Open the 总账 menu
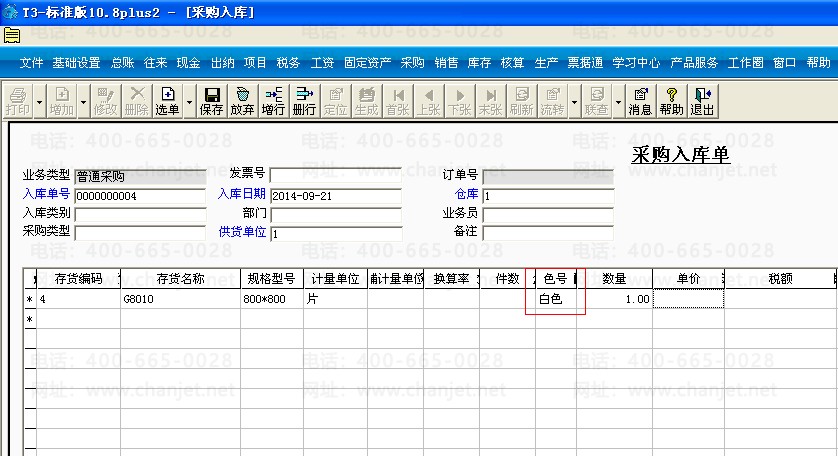This screenshot has width=838, height=456. pos(122,63)
